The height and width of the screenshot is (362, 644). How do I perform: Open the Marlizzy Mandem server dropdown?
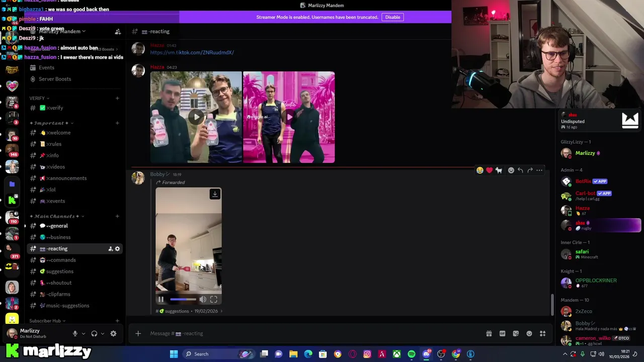tap(62, 31)
